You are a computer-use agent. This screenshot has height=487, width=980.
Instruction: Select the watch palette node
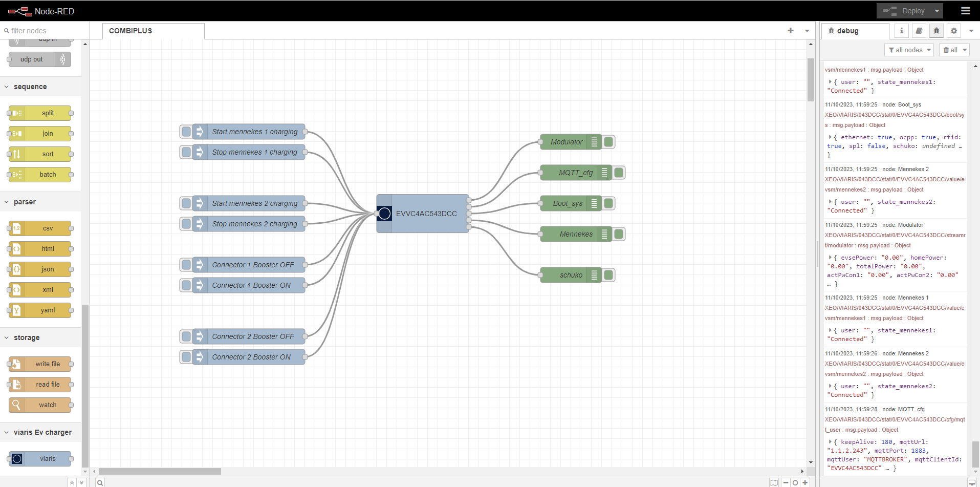(40, 405)
